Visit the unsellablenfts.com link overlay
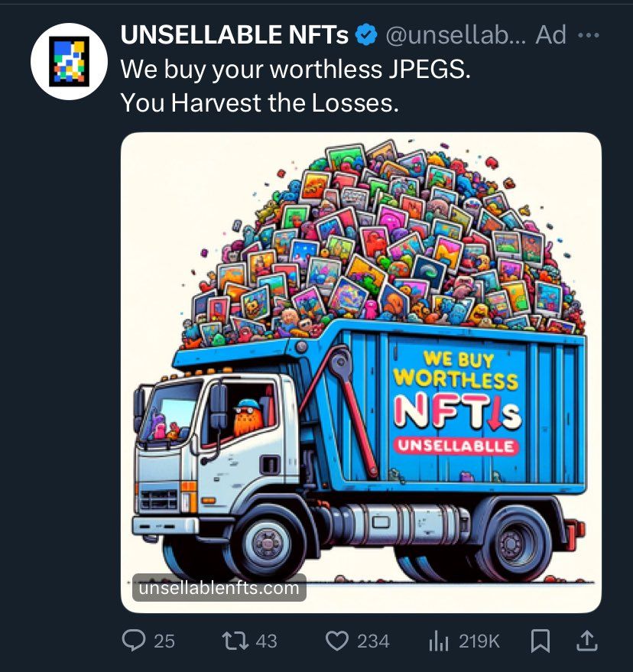Screen dimensions: 633x672 coord(219,588)
